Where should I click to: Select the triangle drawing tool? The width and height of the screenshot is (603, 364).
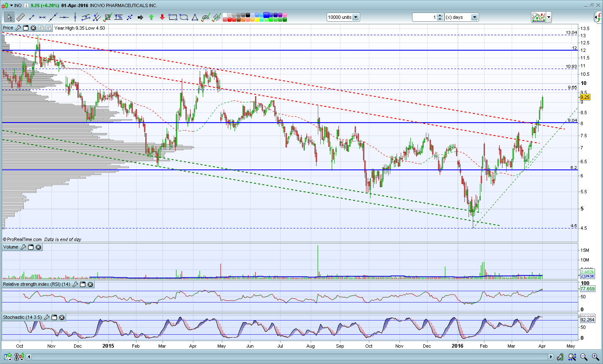pyautogui.click(x=195, y=17)
